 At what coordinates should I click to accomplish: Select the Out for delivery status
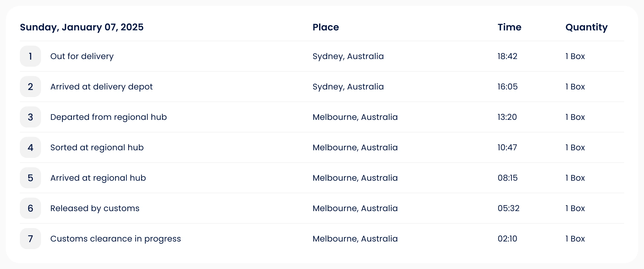(82, 56)
